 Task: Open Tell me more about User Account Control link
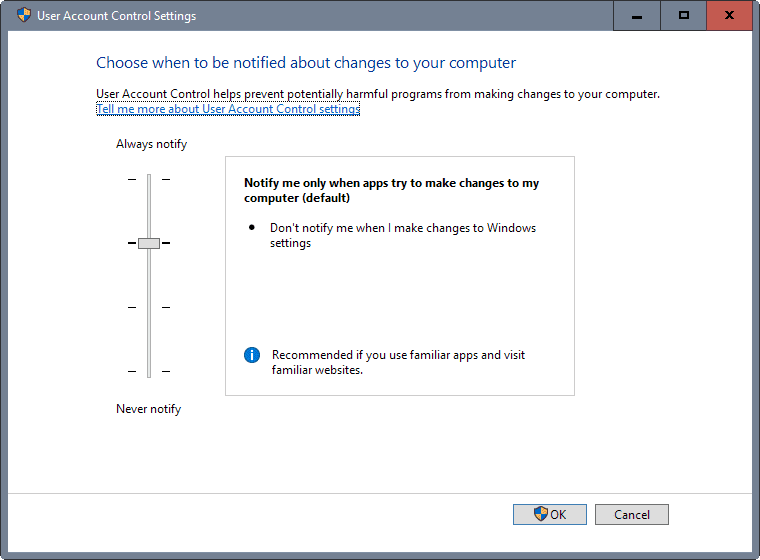228,109
